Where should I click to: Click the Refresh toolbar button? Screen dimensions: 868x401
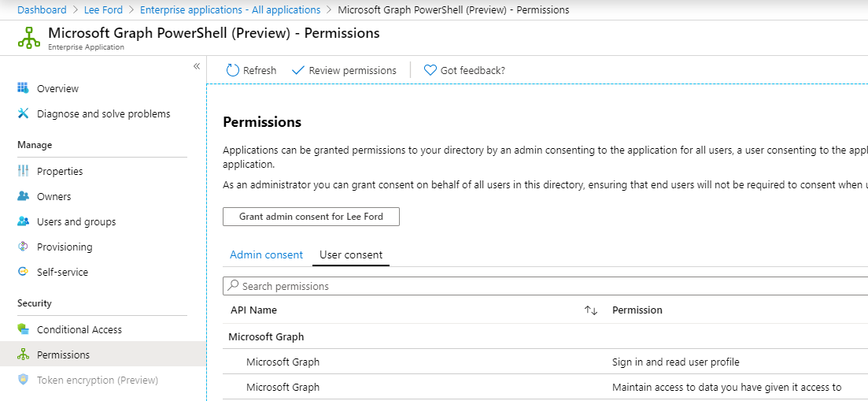coord(251,70)
